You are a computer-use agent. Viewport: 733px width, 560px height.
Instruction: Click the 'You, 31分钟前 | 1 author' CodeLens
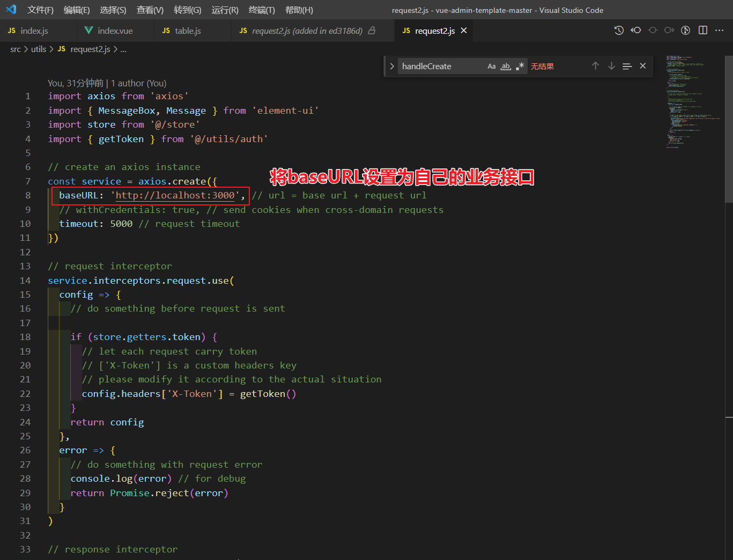tap(107, 83)
